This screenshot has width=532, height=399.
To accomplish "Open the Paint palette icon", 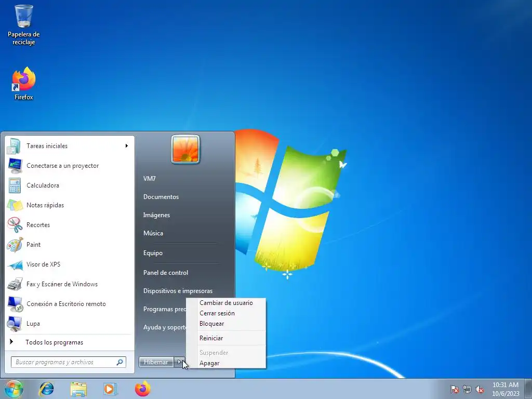I will point(15,244).
